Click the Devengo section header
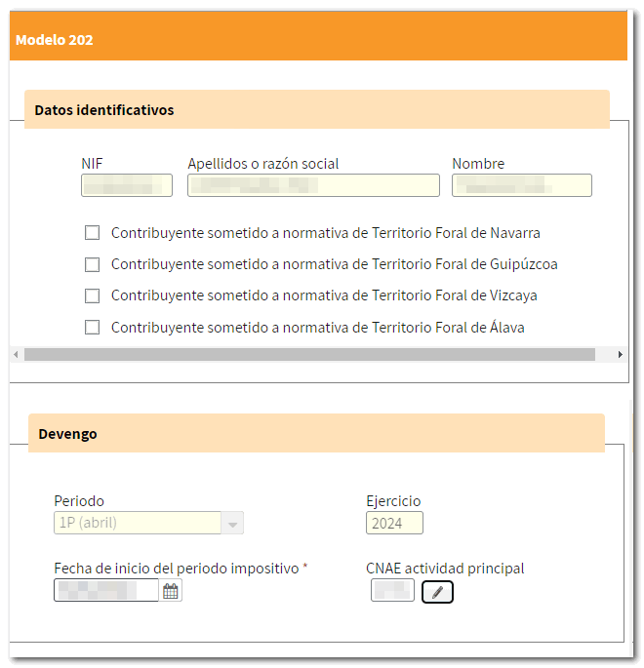The image size is (644, 668). (317, 433)
